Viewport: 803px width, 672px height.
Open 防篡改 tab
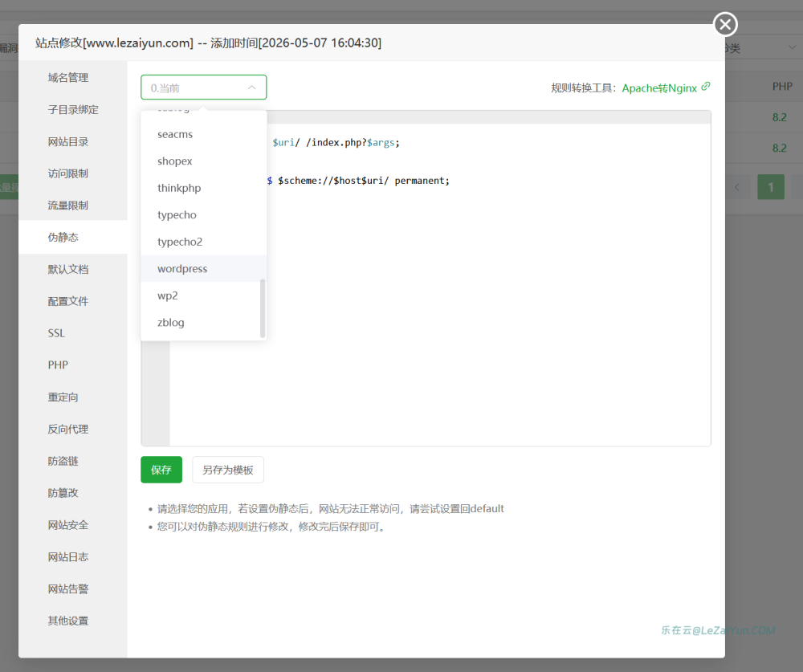[x=73, y=493]
